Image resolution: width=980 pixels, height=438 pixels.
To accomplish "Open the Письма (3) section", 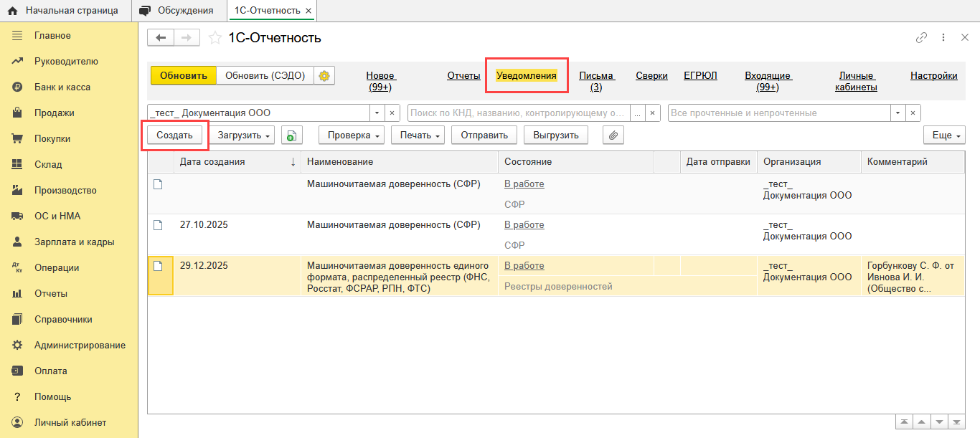I will (x=596, y=81).
